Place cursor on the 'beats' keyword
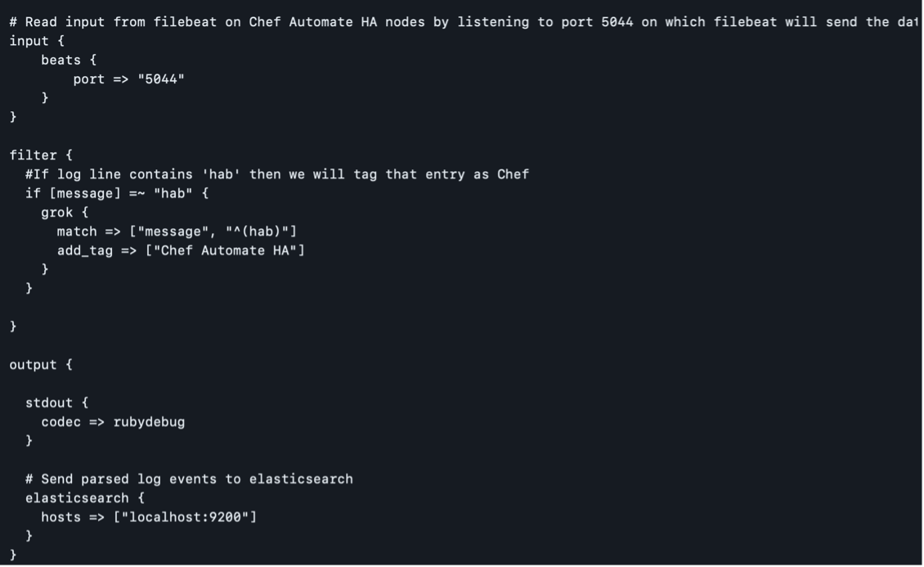 [x=61, y=61]
